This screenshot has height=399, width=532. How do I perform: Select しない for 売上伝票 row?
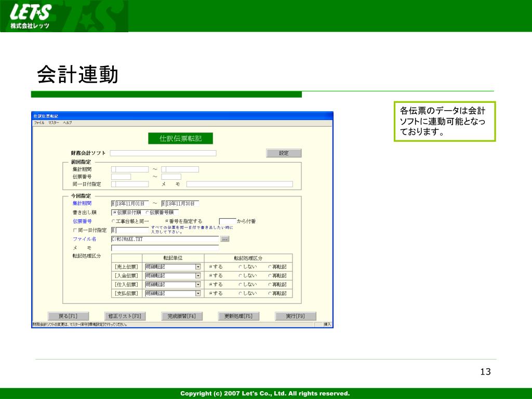pos(241,267)
